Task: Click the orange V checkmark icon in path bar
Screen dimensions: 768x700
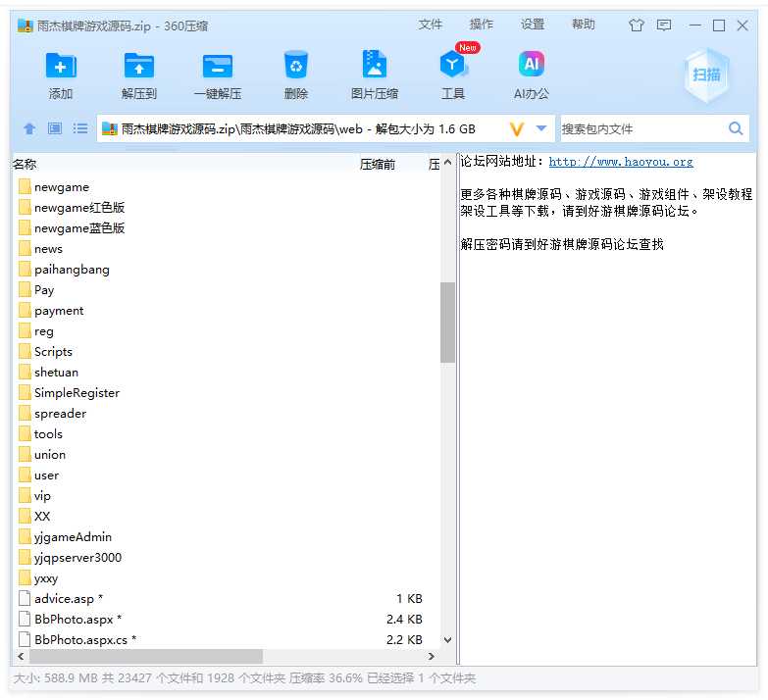Action: click(x=517, y=128)
